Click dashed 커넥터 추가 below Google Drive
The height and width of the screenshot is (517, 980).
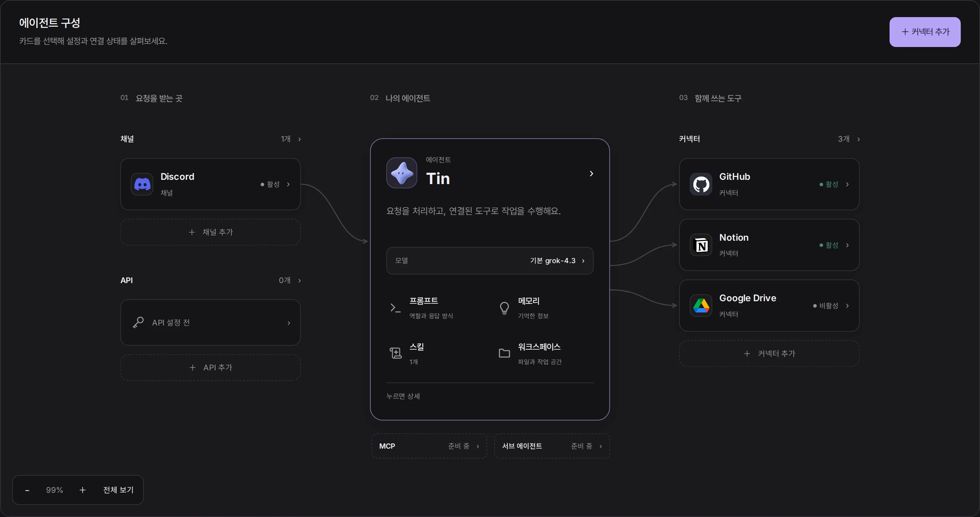point(769,354)
